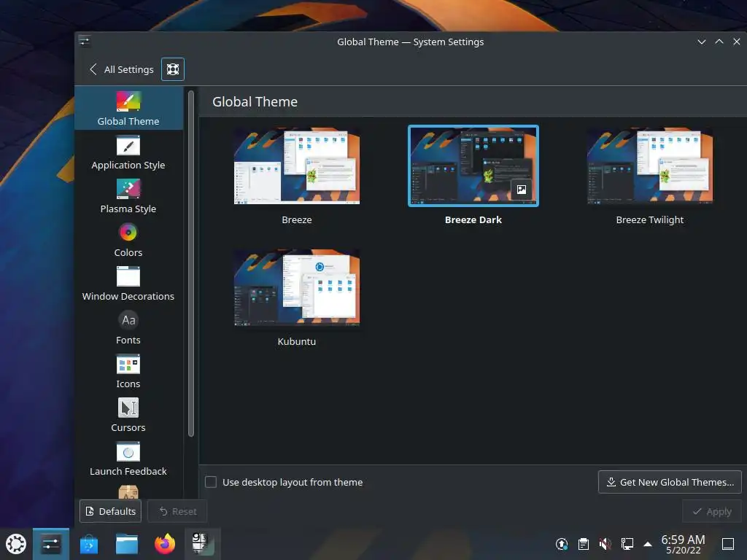
Task: Open the screenshot tool taskbar entry
Action: click(203, 544)
